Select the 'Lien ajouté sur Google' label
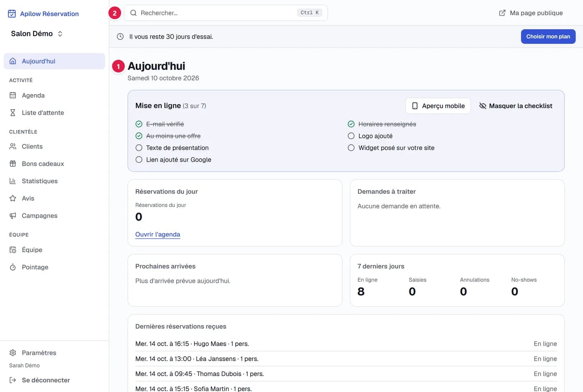 click(x=179, y=160)
